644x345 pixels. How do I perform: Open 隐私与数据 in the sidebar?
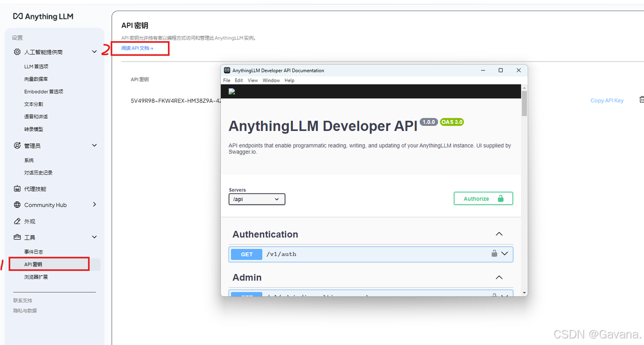25,311
